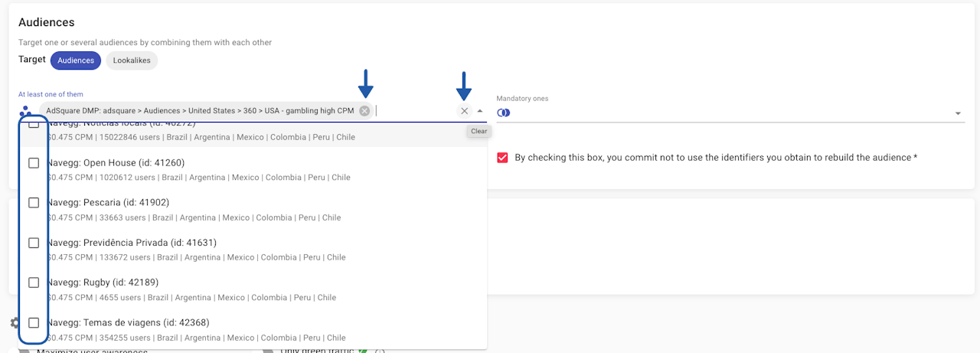
Task: Click the 15022846 users details line
Action: click(201, 138)
